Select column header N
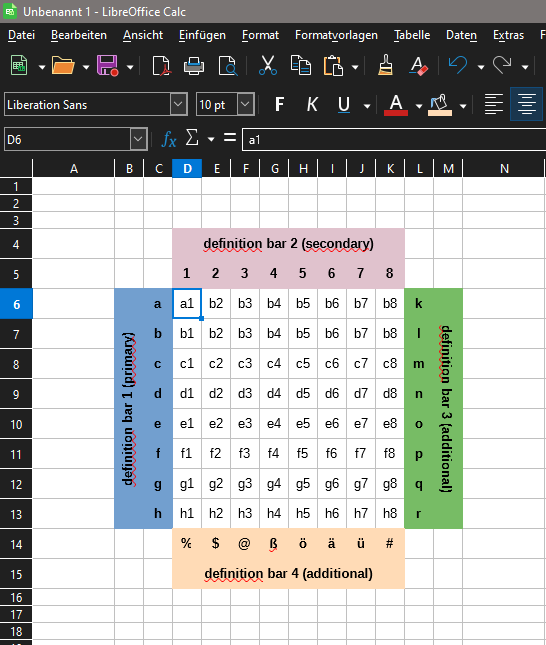 [504, 169]
